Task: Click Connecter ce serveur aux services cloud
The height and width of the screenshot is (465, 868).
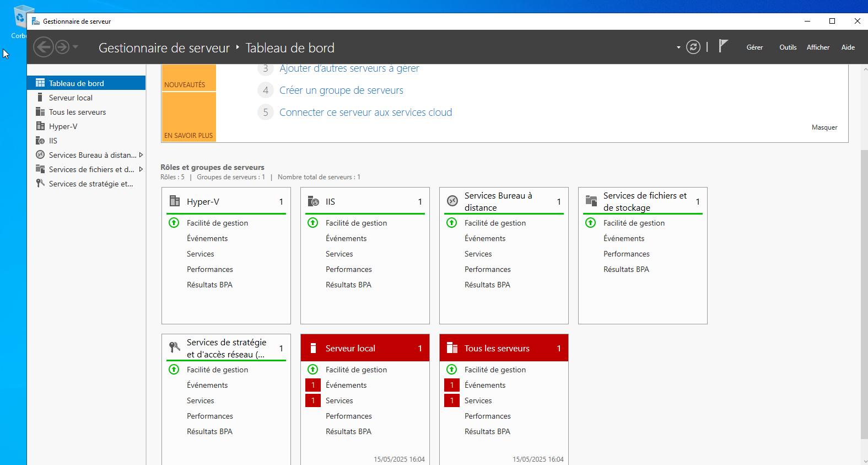Action: pos(365,112)
